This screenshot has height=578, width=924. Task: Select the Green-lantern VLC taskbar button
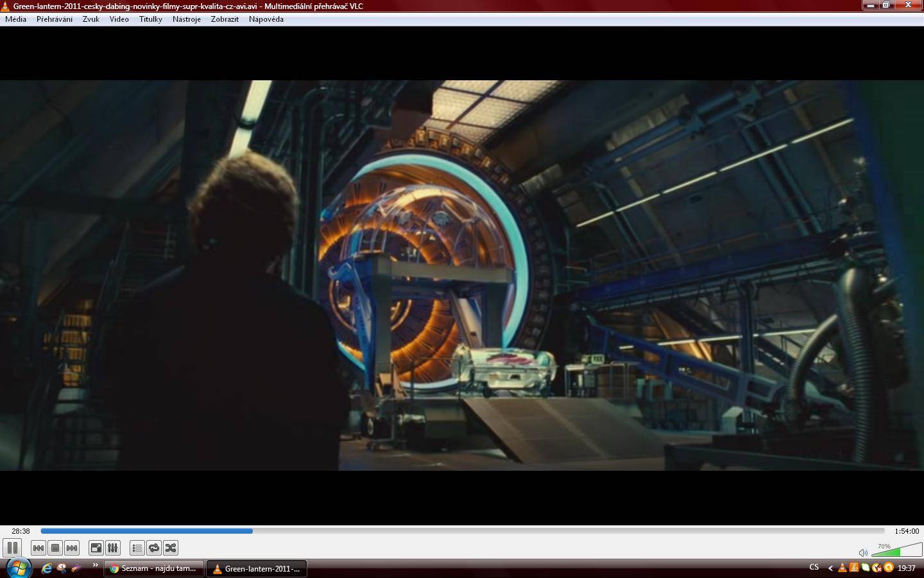point(257,568)
